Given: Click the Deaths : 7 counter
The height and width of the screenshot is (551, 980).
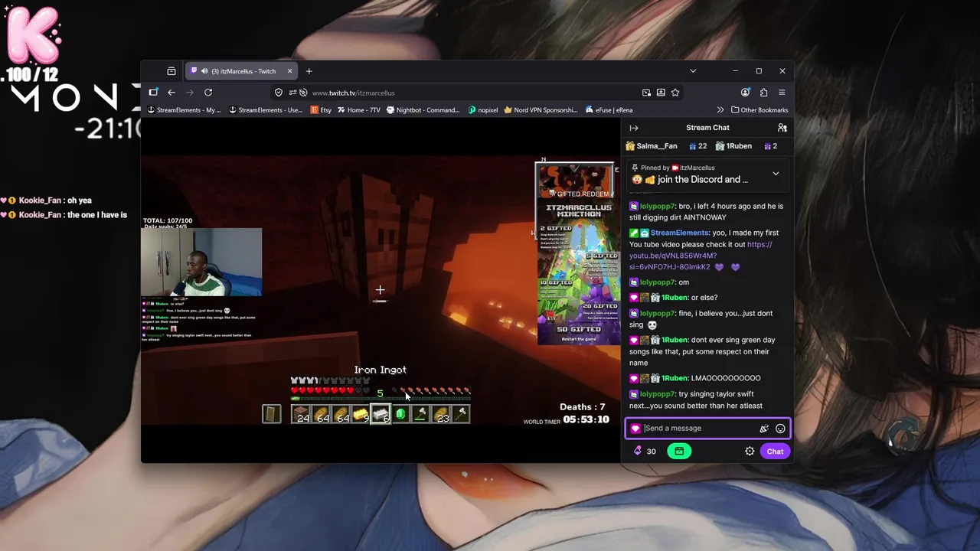Looking at the screenshot, I should [x=583, y=407].
